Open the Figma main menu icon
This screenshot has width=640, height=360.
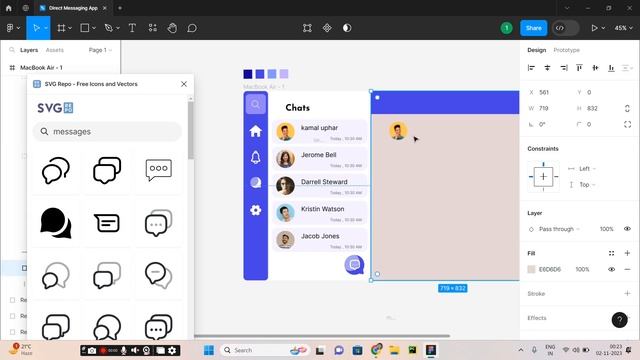click(10, 28)
